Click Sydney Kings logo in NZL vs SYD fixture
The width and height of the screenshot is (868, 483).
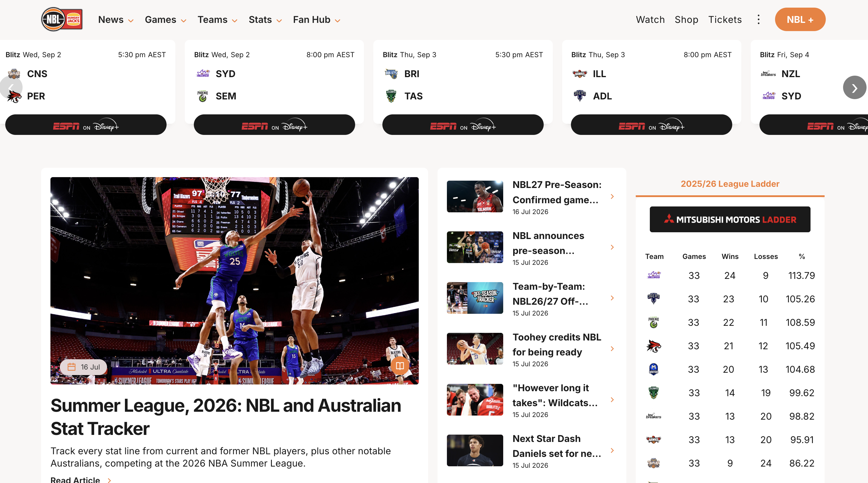tap(769, 96)
